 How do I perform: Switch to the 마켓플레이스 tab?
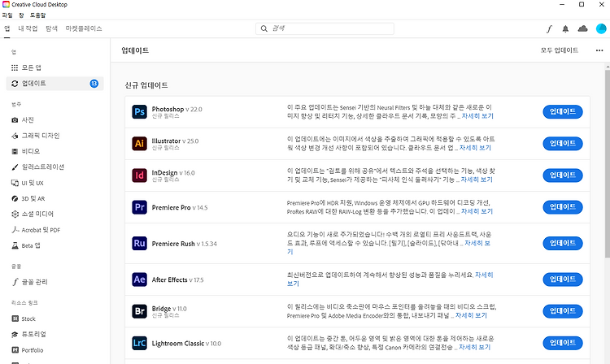tap(84, 28)
